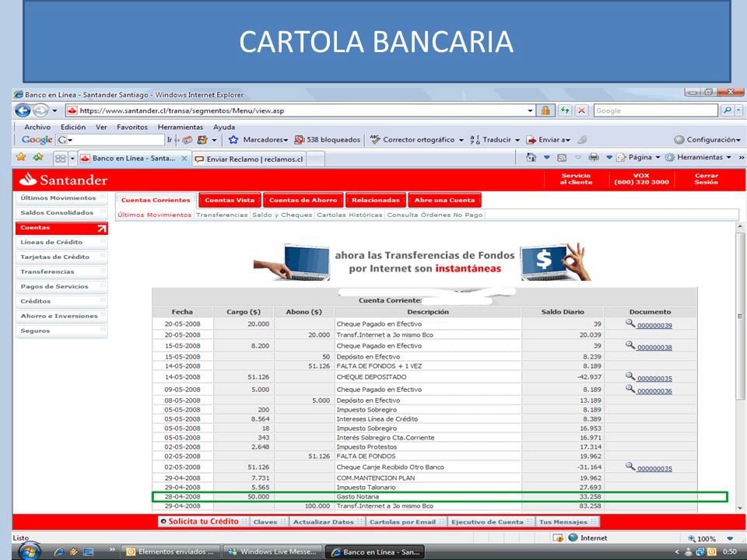Expand the Corrector ortográfico dropdown arrow
The height and width of the screenshot is (560, 747).
[461, 140]
